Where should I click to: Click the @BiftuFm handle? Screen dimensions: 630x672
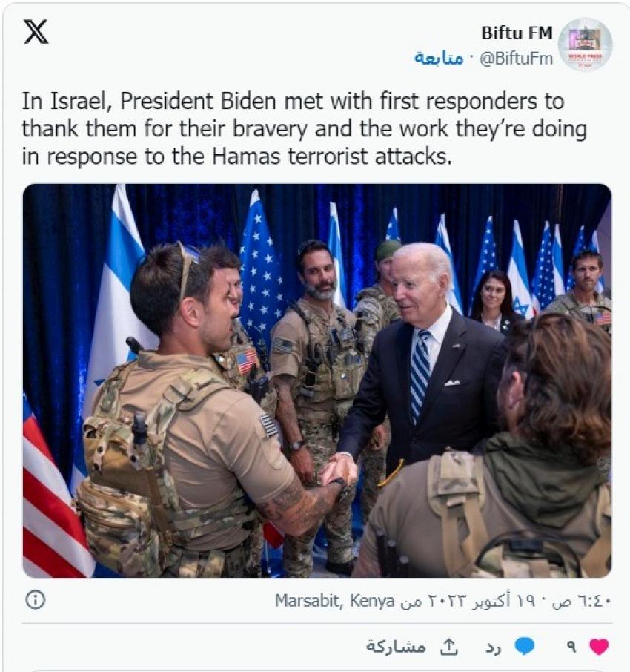tap(516, 59)
